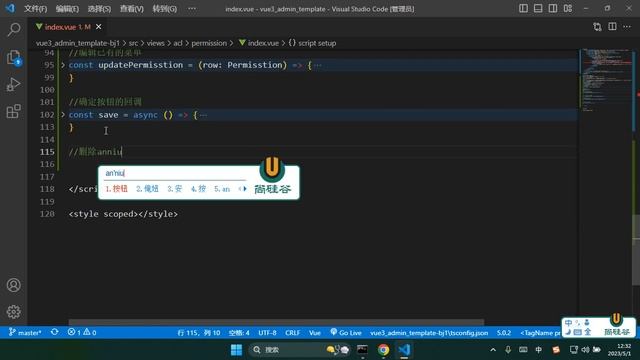Click line and column indicator 行 115
The height and width of the screenshot is (360, 640).
point(199,333)
